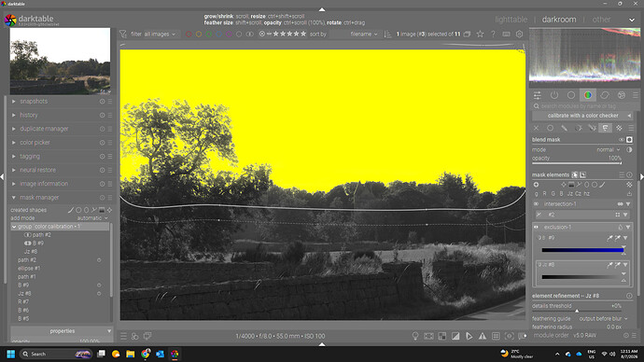644x362 pixels.
Task: Toggle mask polarity half-circle icon
Action: [x=629, y=150]
